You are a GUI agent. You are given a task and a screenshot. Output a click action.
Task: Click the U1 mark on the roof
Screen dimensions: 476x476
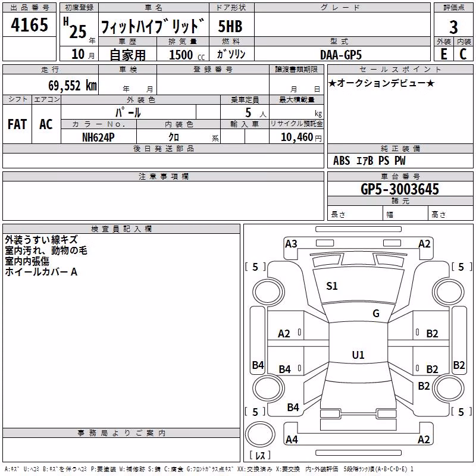358,355
